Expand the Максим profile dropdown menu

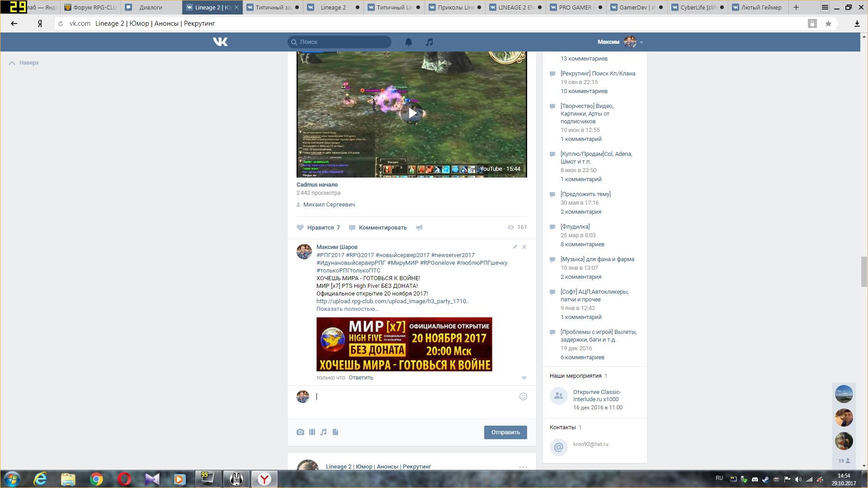(642, 42)
